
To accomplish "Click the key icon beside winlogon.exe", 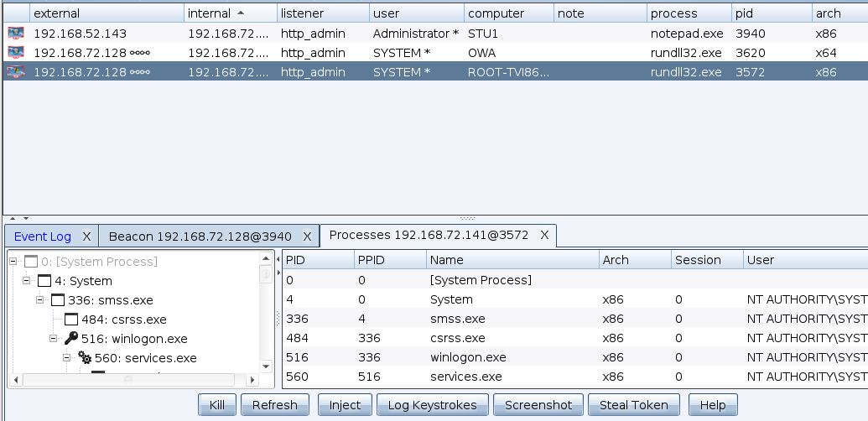I will coord(71,339).
